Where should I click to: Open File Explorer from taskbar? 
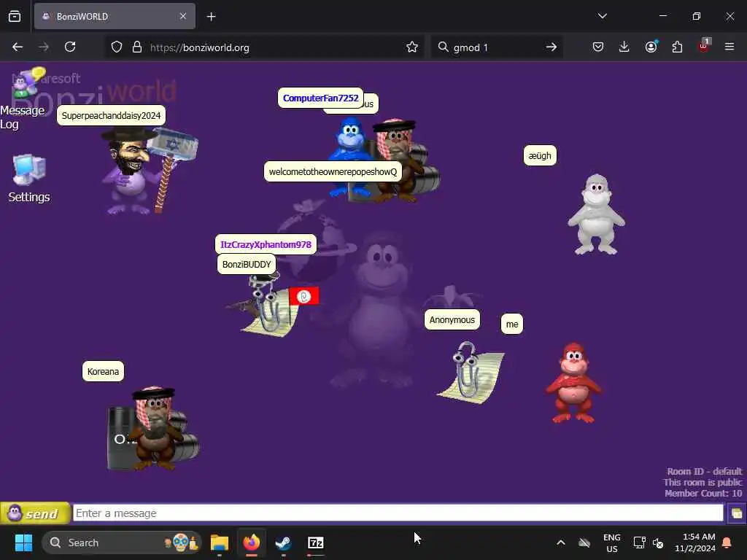[220, 542]
